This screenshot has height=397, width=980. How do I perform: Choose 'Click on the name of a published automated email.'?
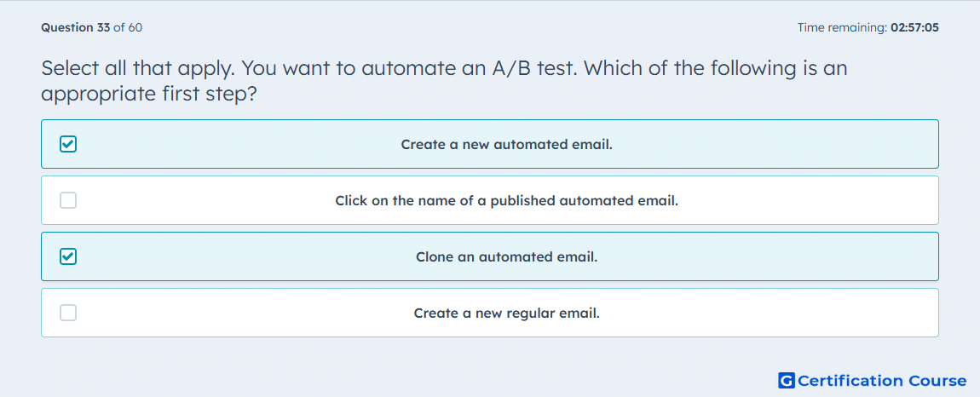point(507,201)
